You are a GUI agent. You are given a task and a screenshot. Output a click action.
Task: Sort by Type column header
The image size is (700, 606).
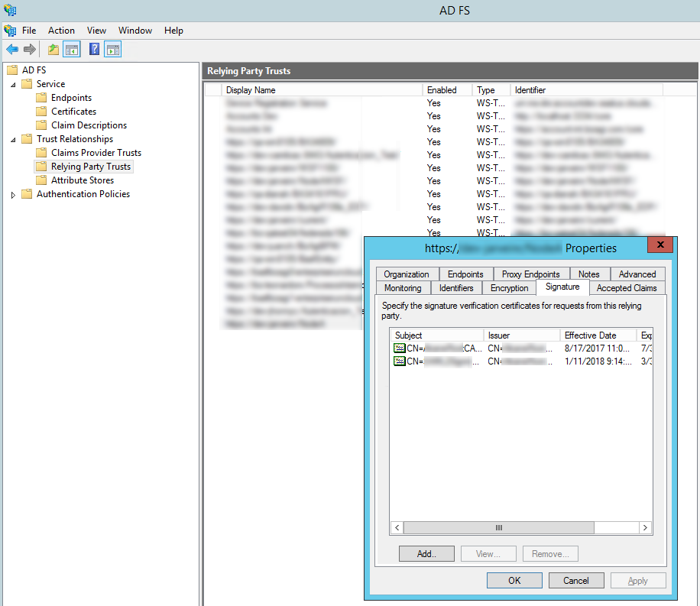pos(491,90)
